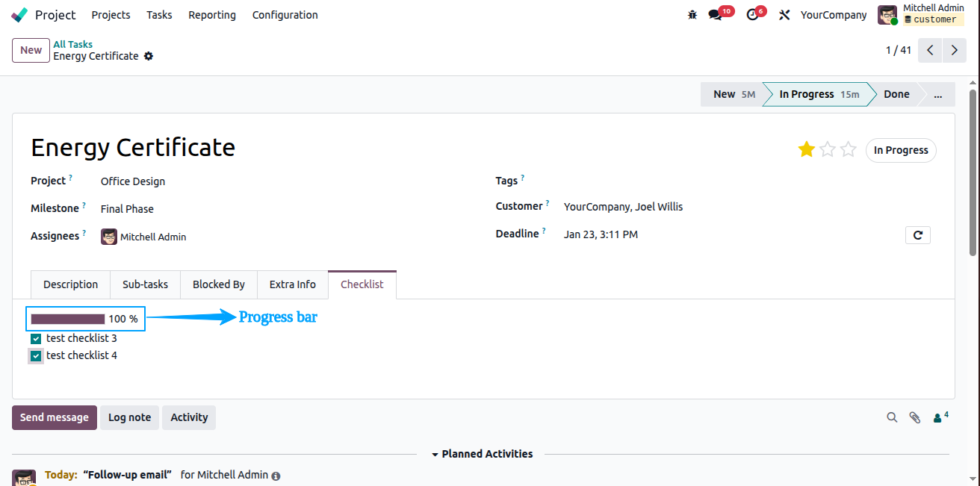Click the checklist progress bar
The height and width of the screenshot is (486, 980).
click(68, 319)
